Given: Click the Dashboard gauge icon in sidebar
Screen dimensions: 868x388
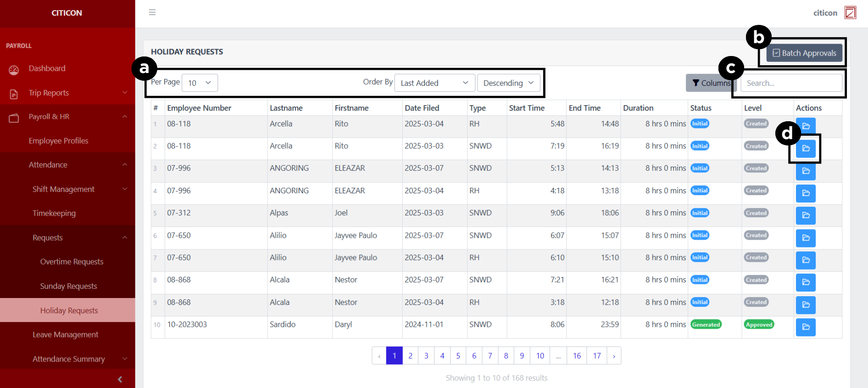Looking at the screenshot, I should (x=14, y=70).
